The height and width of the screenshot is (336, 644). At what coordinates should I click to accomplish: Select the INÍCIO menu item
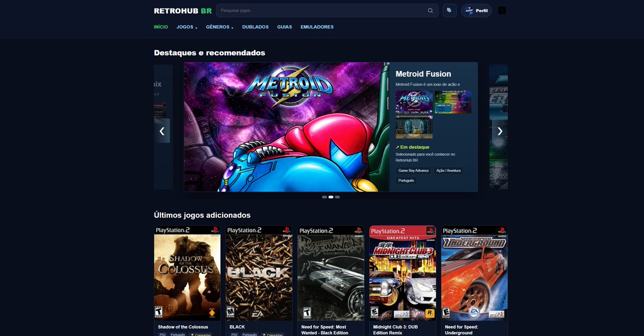[161, 27]
